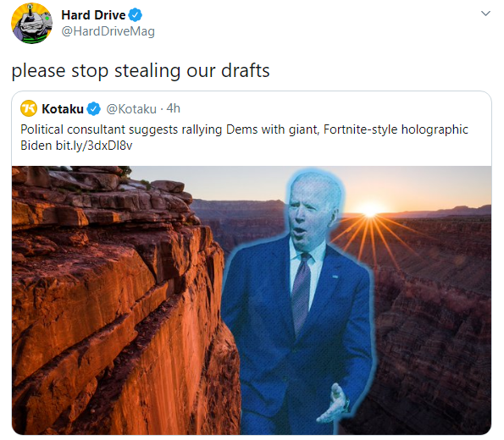This screenshot has width=504, height=440.
Task: Open the Kotaku round logo avatar
Action: point(29,108)
